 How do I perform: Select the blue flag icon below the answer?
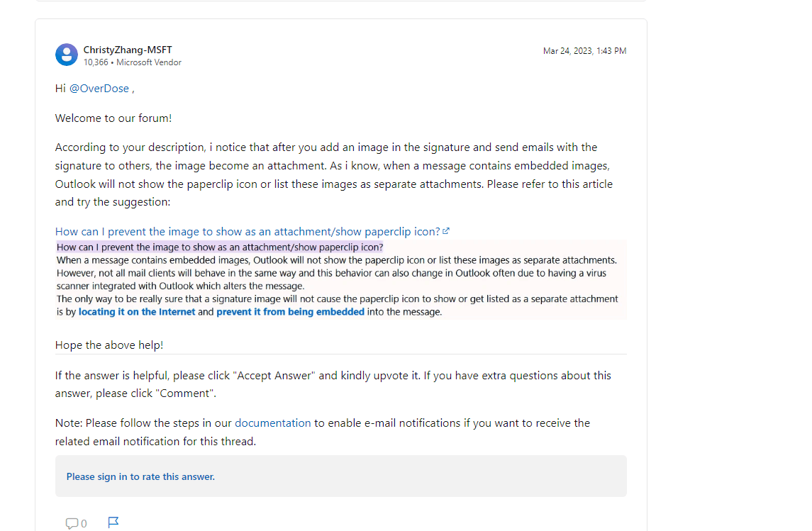[x=113, y=522]
